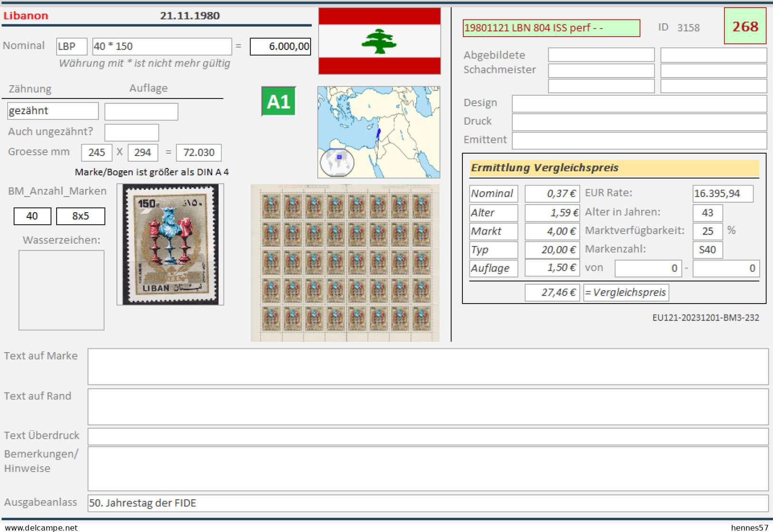Click the second Abgebildete Schachmeister right field

pos(714,70)
